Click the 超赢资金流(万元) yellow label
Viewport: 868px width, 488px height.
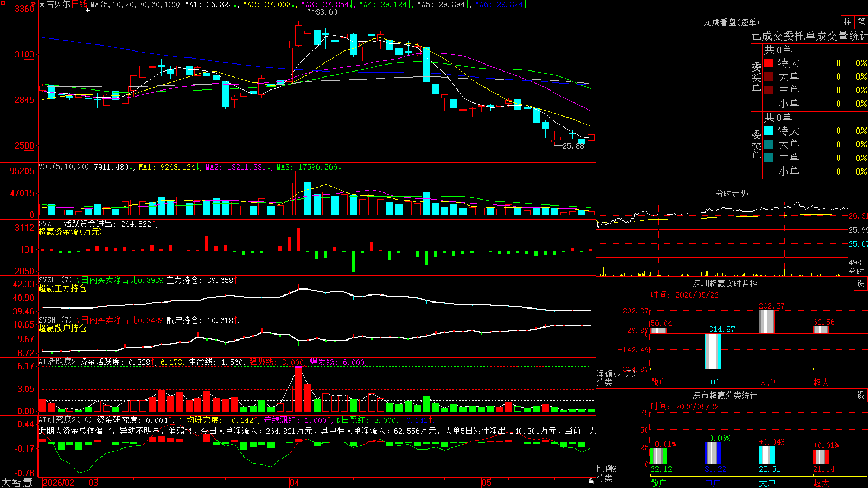click(70, 232)
